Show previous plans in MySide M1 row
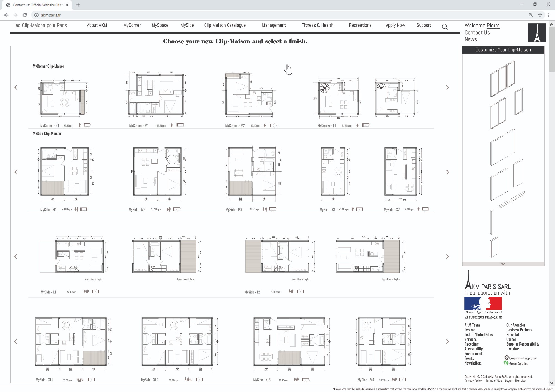 tap(16, 172)
